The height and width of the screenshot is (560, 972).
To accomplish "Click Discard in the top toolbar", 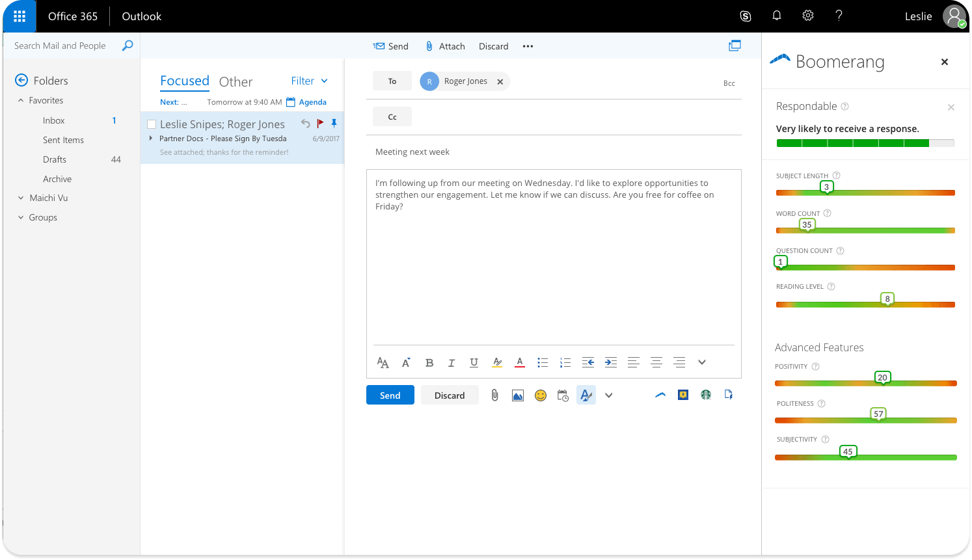I will click(x=494, y=46).
